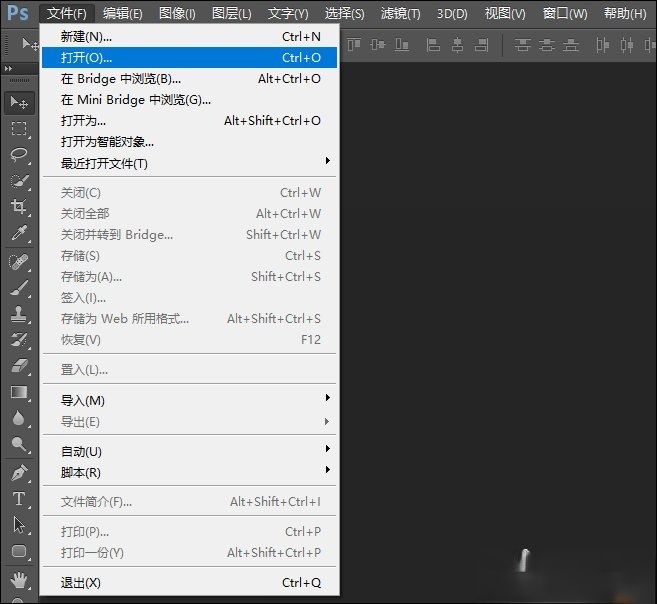Image resolution: width=657 pixels, height=604 pixels.
Task: Open the 文件(F) menu
Action: [67, 14]
